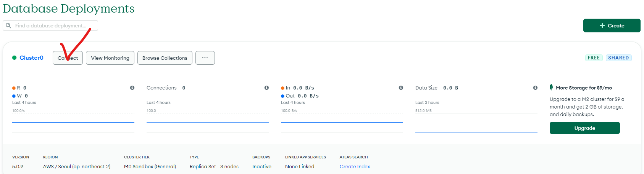Click the R 0 reads legend entry
This screenshot has width=644, height=174.
[19, 88]
